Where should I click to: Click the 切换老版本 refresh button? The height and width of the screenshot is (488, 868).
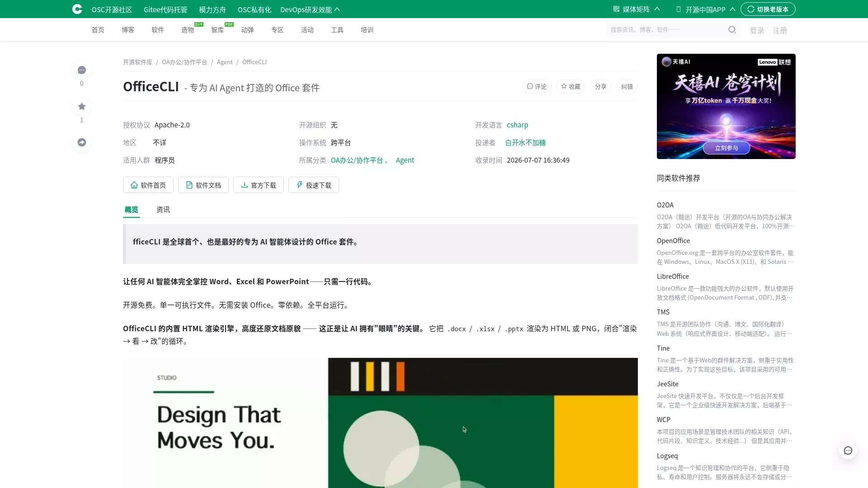coord(768,9)
